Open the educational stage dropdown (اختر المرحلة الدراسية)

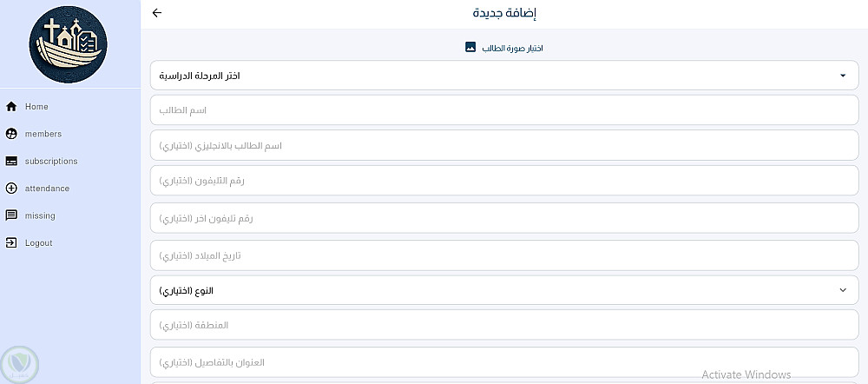coord(503,76)
